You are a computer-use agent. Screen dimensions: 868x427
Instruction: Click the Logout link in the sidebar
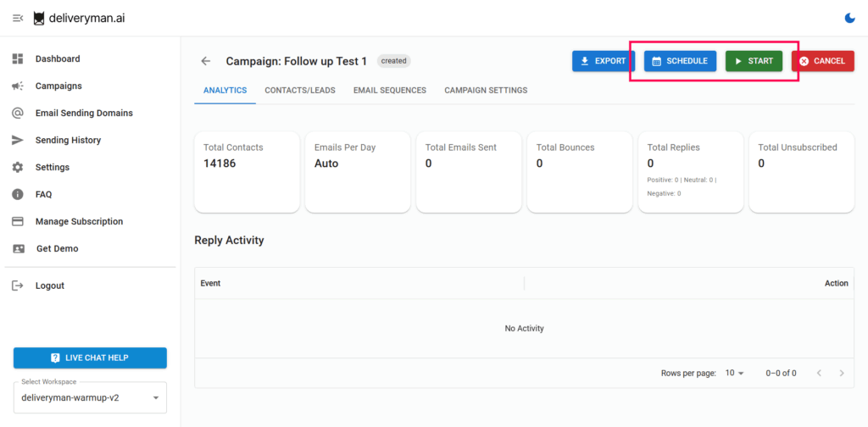49,286
